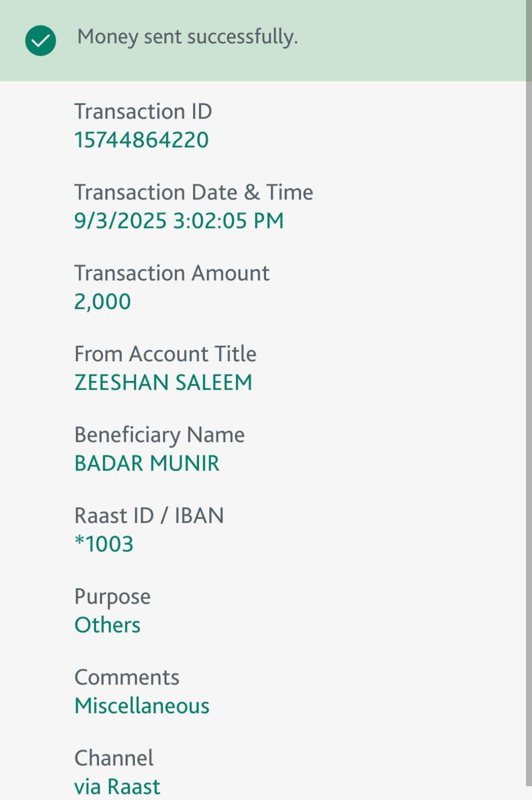Tap the Comments label
Viewport: 532px width, 800px height.
click(126, 677)
